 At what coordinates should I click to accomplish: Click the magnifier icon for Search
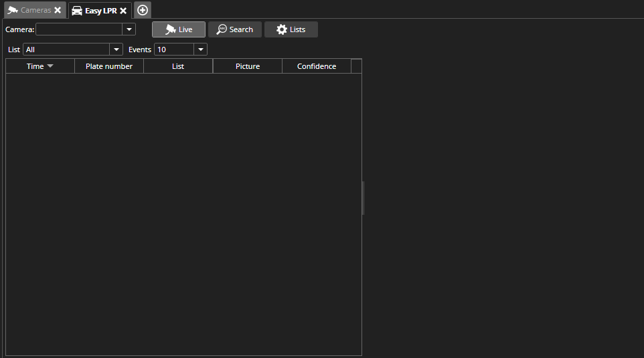click(222, 29)
